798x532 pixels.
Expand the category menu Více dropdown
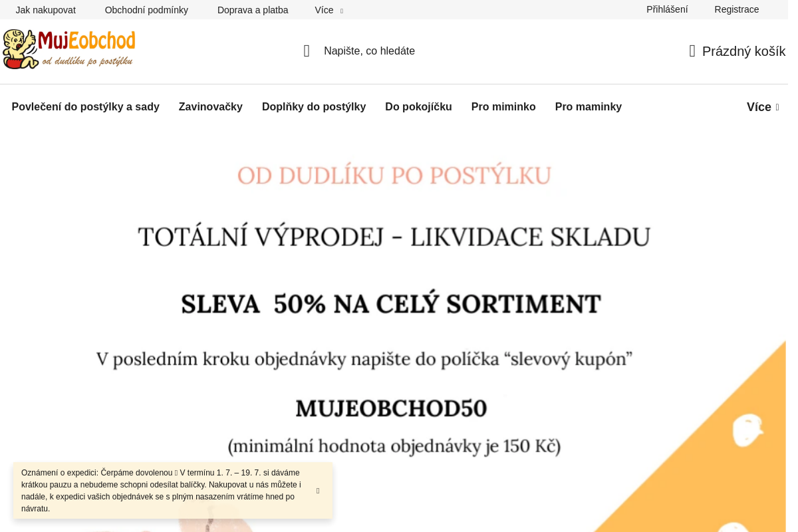(763, 107)
